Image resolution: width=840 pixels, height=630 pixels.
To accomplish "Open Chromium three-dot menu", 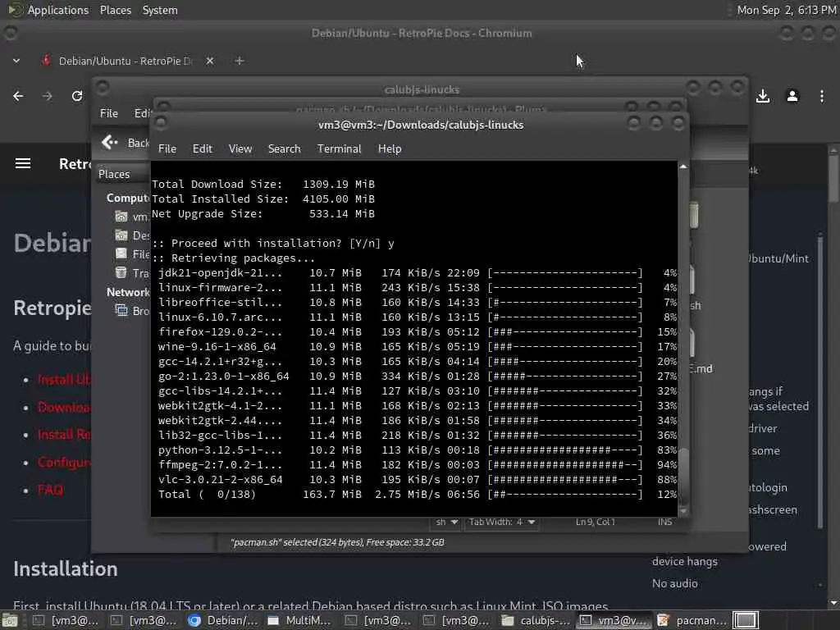I will pyautogui.click(x=822, y=96).
